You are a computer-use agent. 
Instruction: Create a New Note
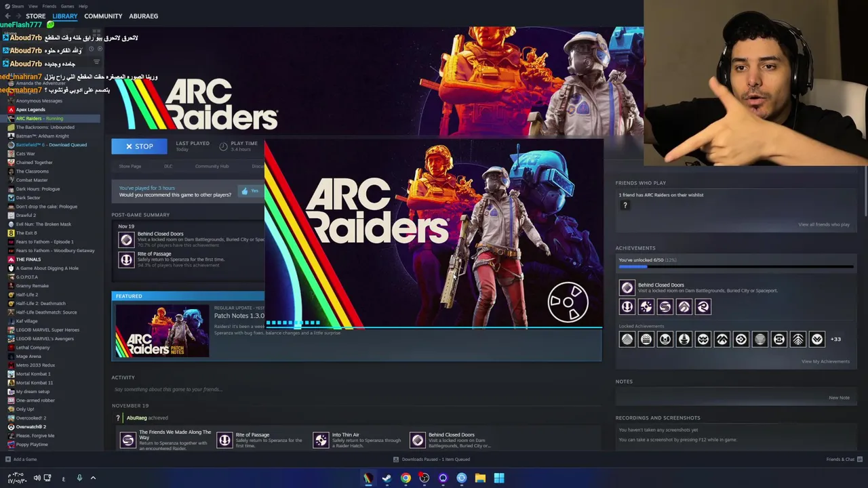839,398
